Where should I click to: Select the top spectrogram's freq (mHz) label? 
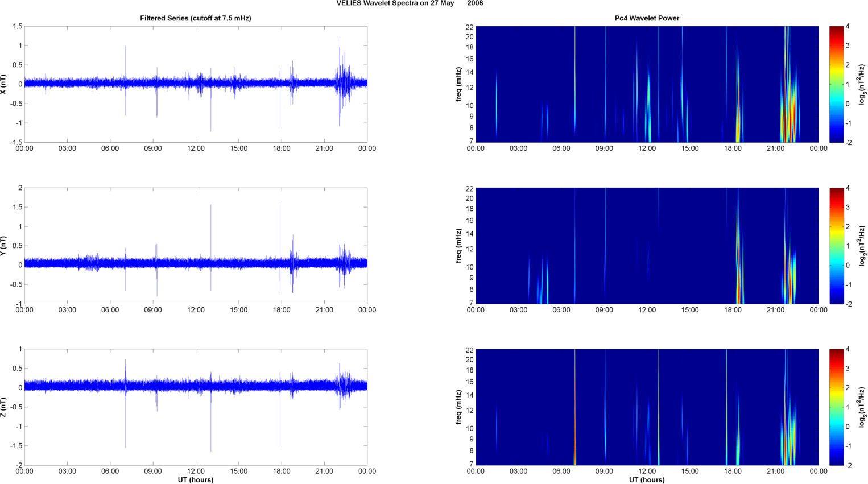(458, 84)
